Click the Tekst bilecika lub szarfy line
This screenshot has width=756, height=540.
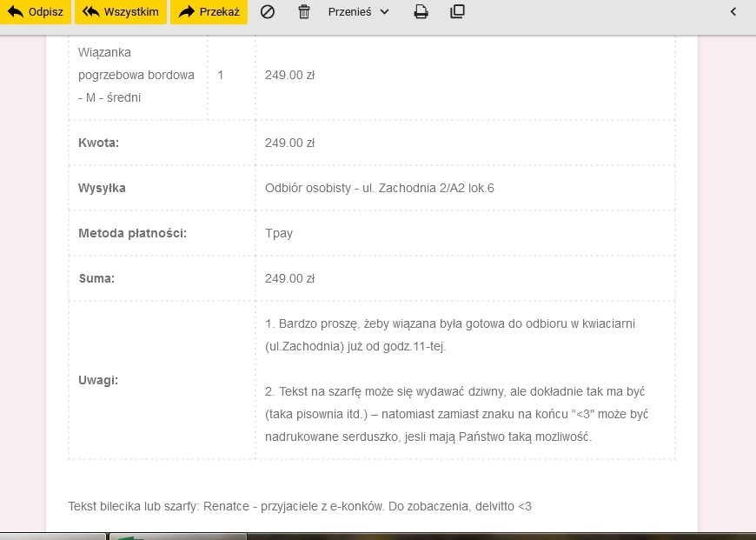point(299,506)
